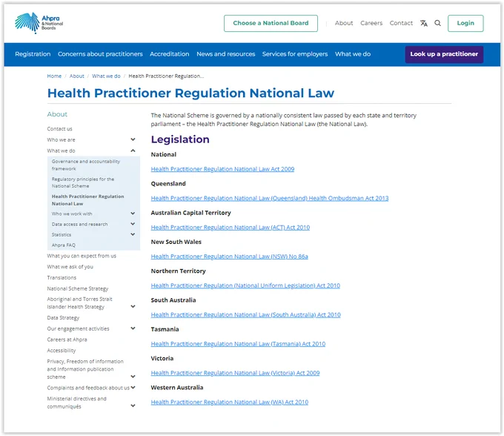Image resolution: width=504 pixels, height=436 pixels.
Task: Open Ahpra FAQ sidebar item
Action: 64,245
